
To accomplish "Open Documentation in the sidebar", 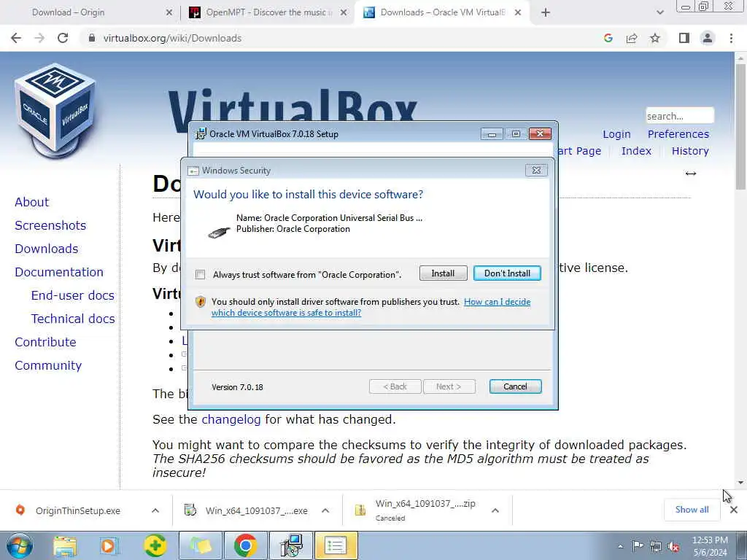I will [x=59, y=272].
